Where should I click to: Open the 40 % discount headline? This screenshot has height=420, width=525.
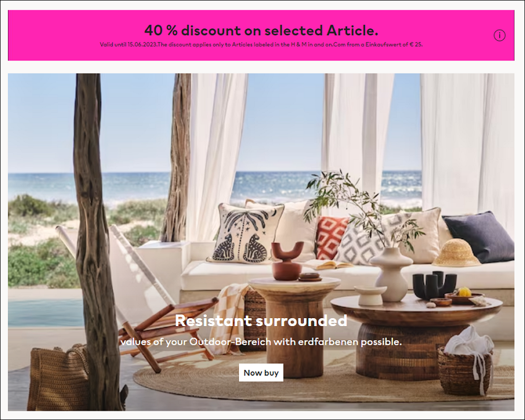[x=261, y=30]
